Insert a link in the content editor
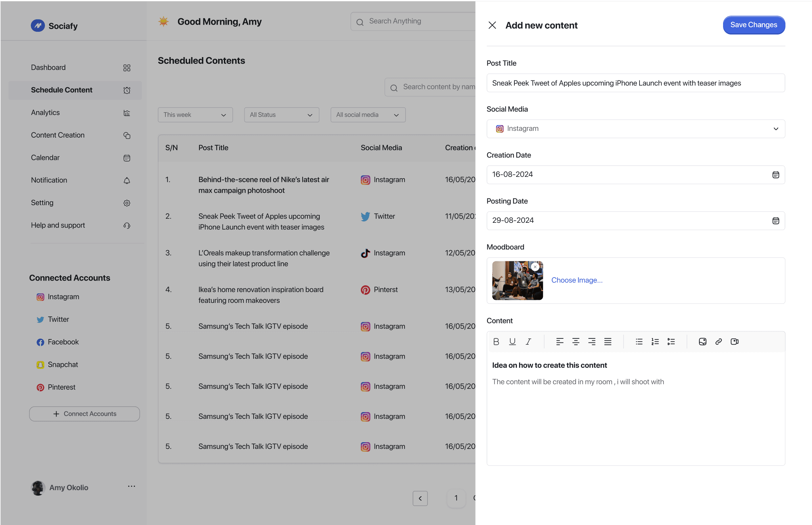Viewport: 812px width, 525px height. [719, 341]
